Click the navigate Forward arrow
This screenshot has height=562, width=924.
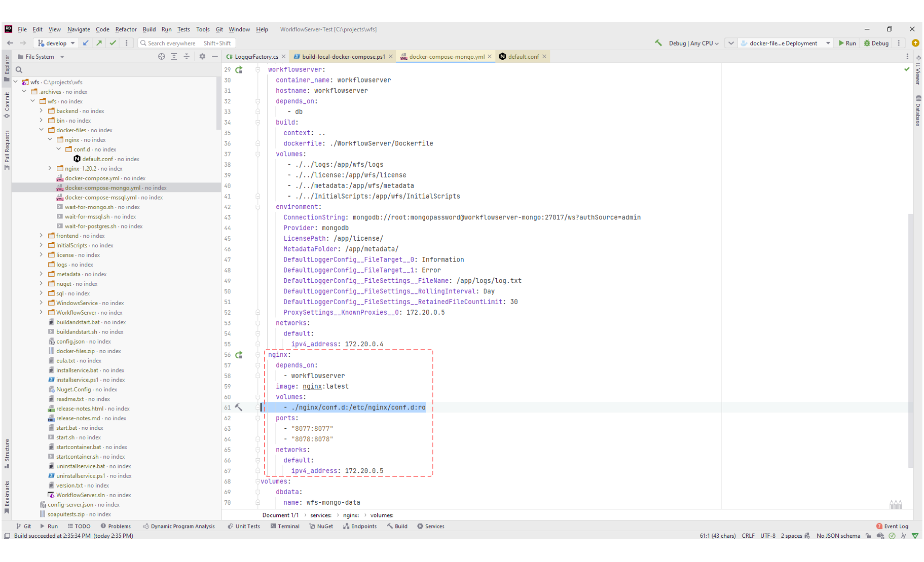[x=23, y=43]
